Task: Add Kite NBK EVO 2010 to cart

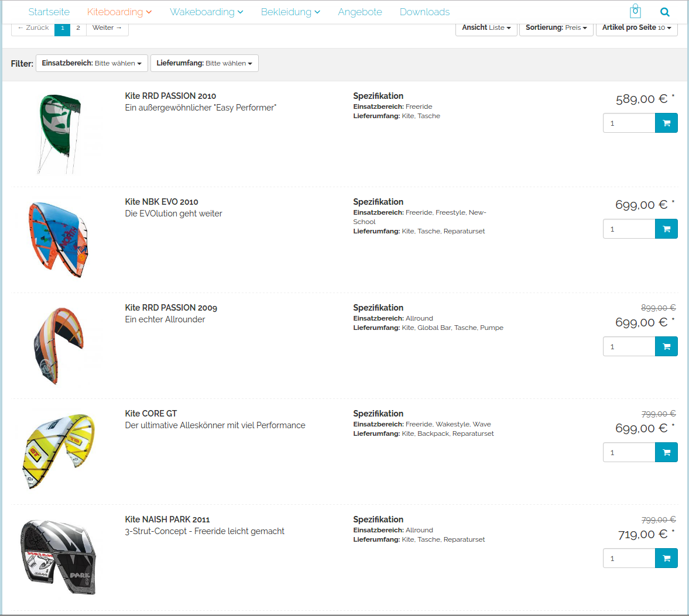Action: (666, 229)
